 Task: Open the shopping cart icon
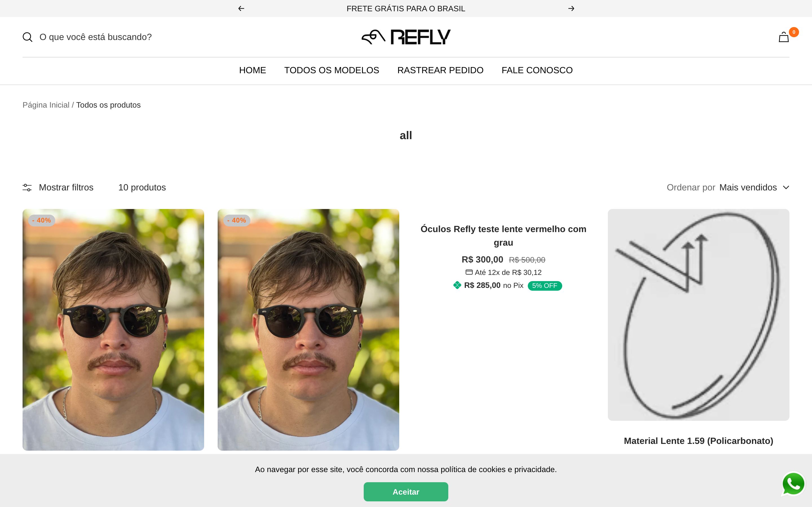tap(784, 37)
